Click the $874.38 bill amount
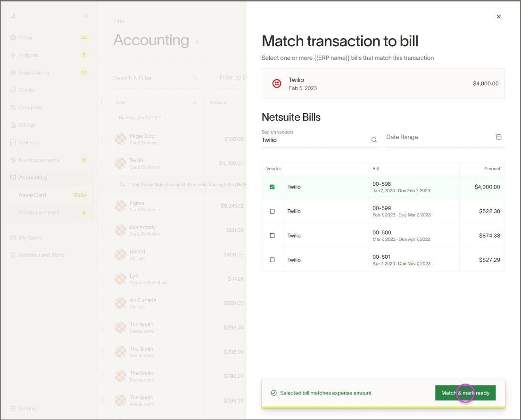The image size is (521, 420). [489, 235]
